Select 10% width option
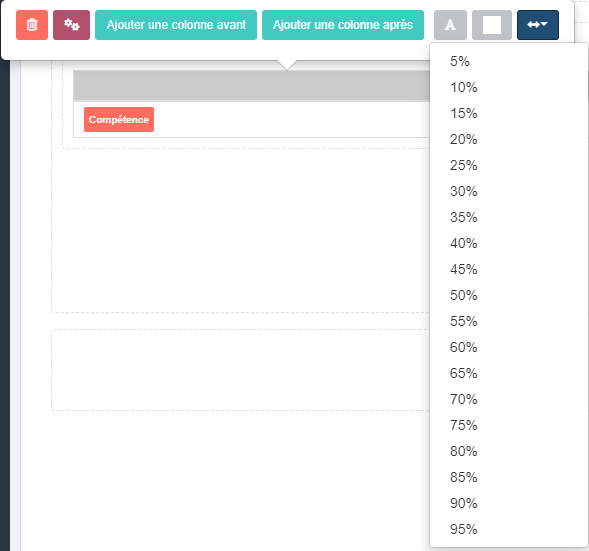 click(x=509, y=87)
